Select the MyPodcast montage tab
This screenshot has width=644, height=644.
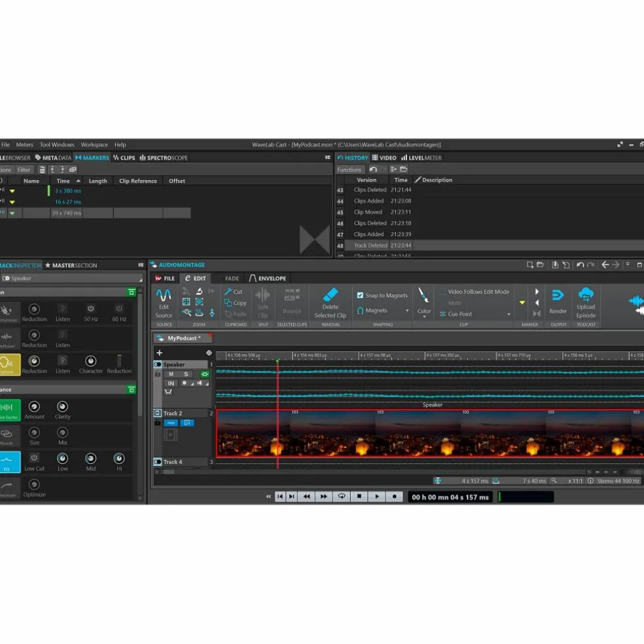coord(183,338)
